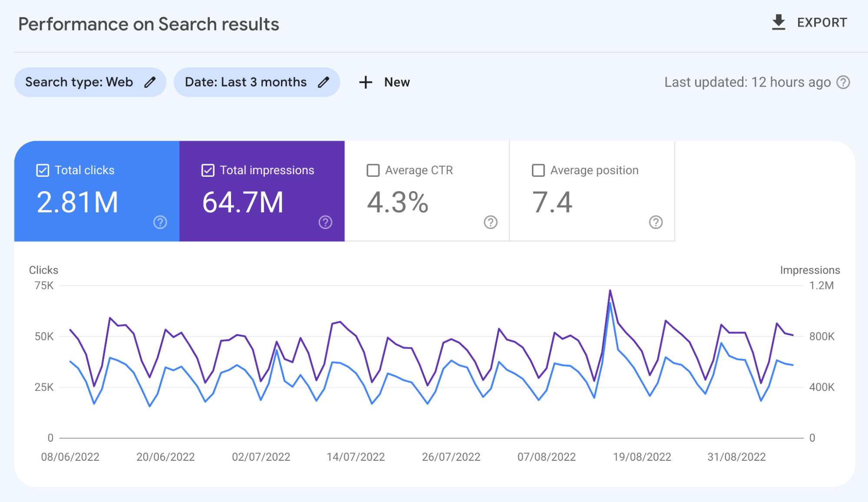
Task: Click the New filter expander button
Action: [x=384, y=83]
